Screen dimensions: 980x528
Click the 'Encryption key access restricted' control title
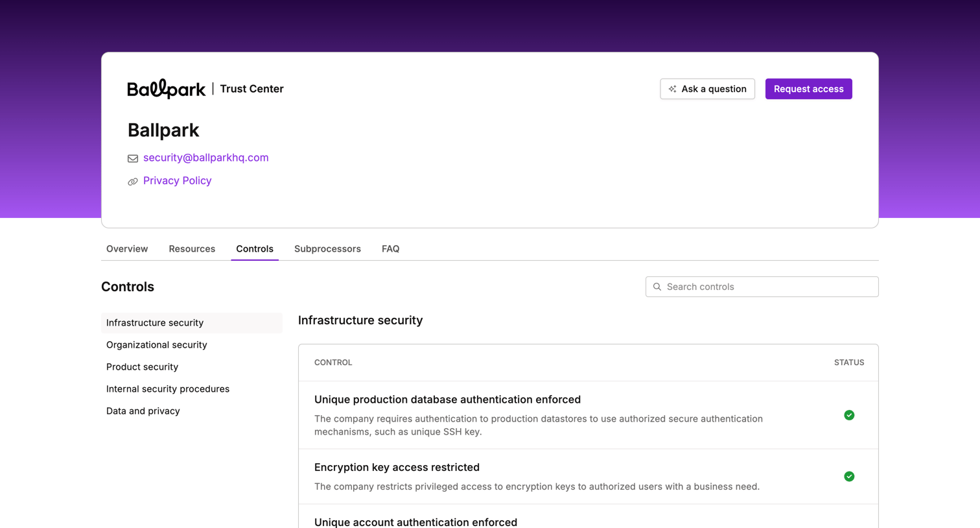click(397, 467)
